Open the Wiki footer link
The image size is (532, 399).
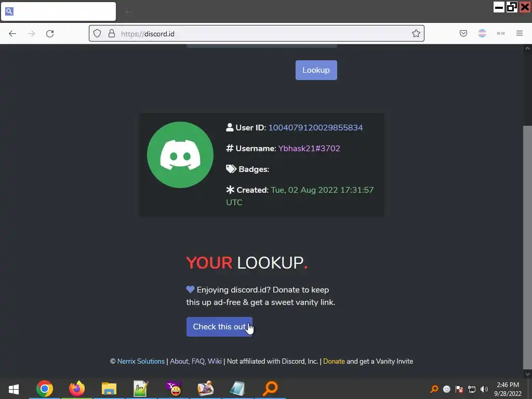pos(215,362)
